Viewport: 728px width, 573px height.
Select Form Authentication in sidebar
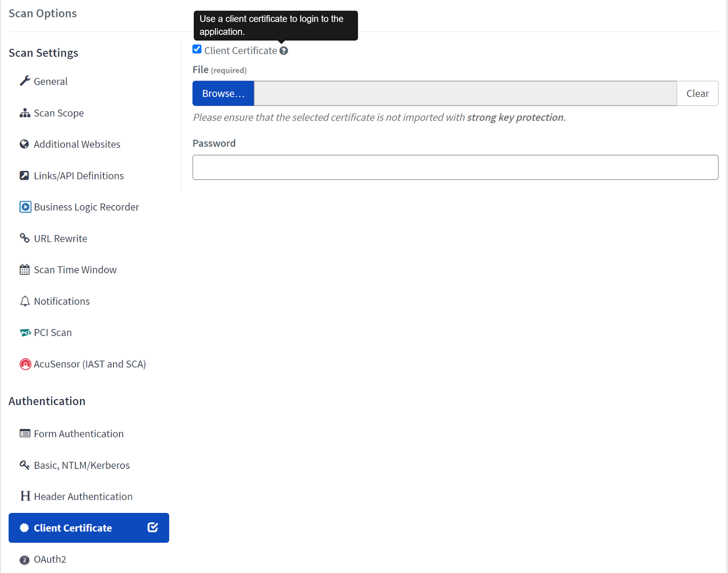(79, 434)
